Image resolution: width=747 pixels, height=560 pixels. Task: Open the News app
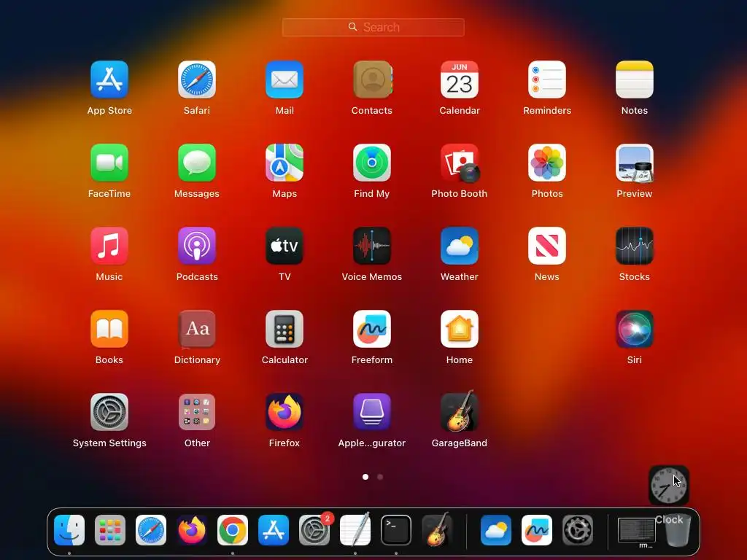pos(547,246)
